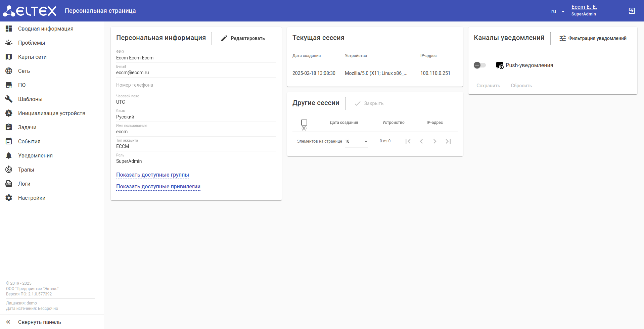Go to the last sessions page
This screenshot has width=644, height=329.
click(x=448, y=141)
